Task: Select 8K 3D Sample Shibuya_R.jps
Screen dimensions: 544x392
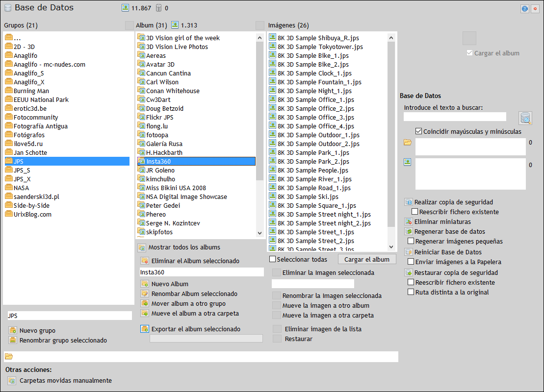Action: point(318,38)
